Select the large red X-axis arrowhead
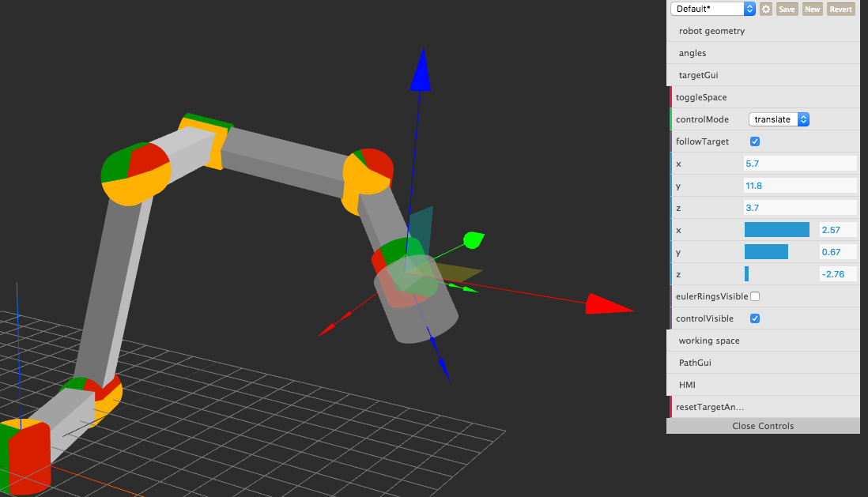 pyautogui.click(x=609, y=304)
